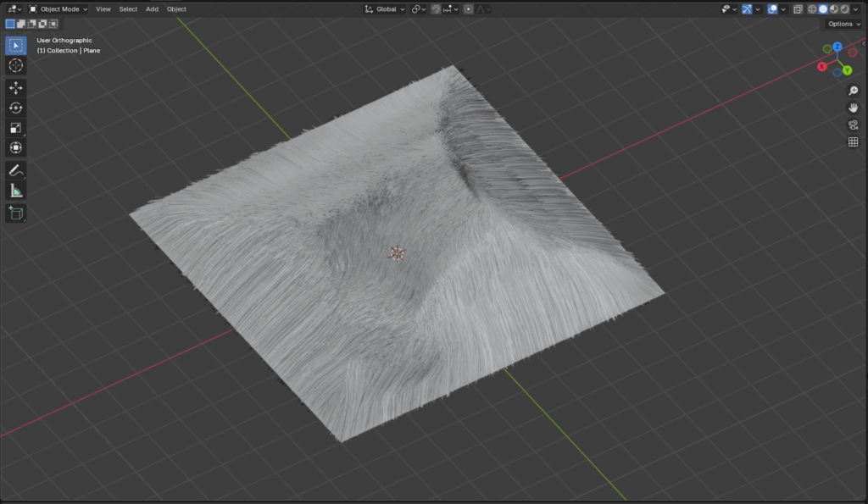
Task: Toggle X-Ray display
Action: [798, 8]
